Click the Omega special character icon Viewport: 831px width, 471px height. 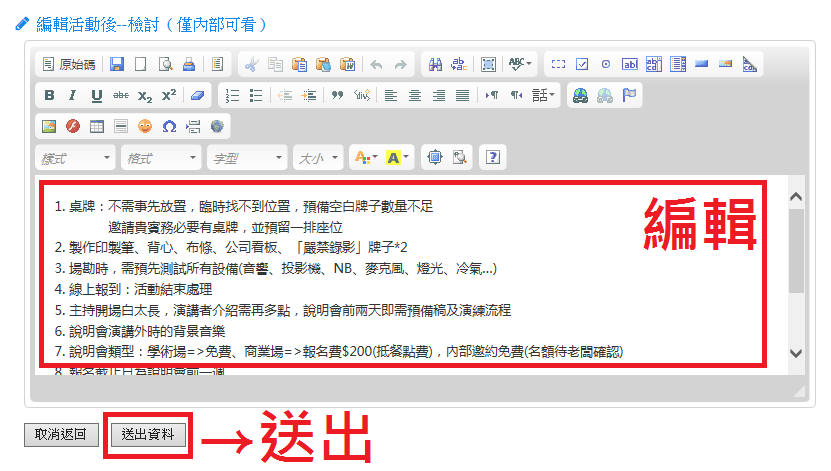tap(169, 127)
